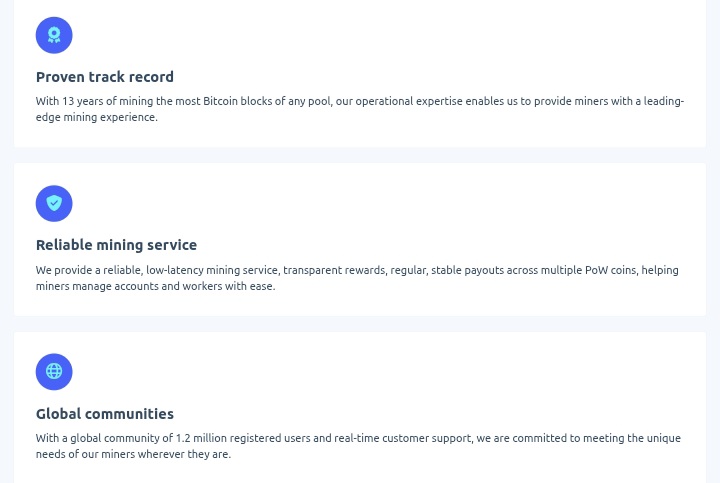Click "edge mining experience." on the second line
This screenshot has height=483, width=720.
tap(97, 117)
